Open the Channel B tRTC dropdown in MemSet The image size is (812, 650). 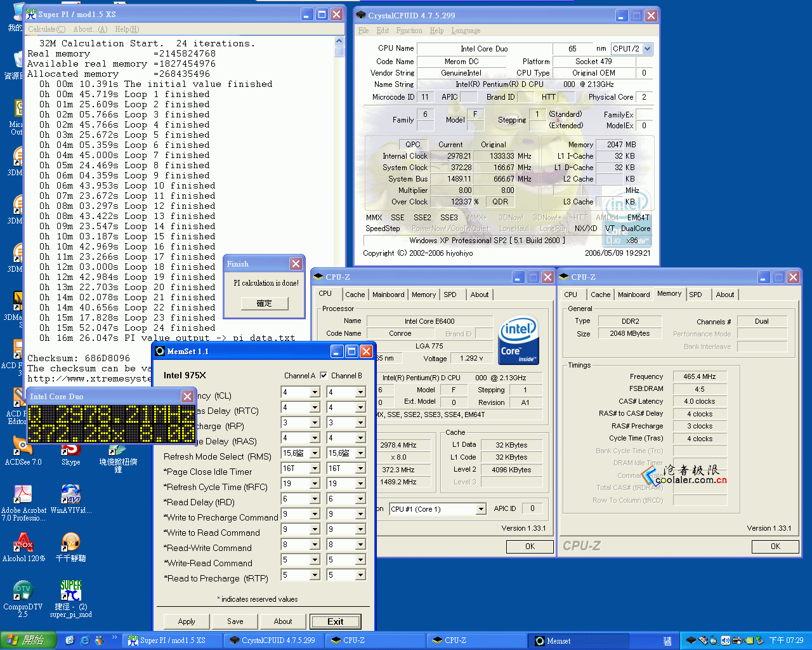coord(360,407)
